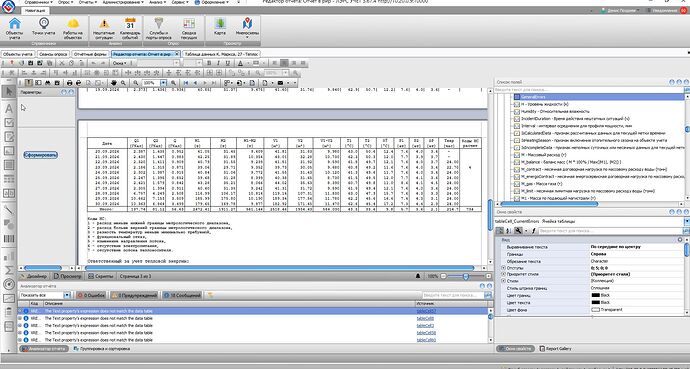Adjust the zoom slider in preview status bar
The height and width of the screenshot is (369, 690).
coord(466,276)
